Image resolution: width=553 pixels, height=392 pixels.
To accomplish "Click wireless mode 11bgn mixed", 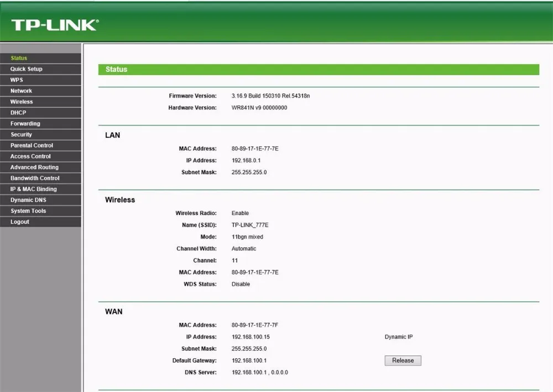I will point(247,237).
